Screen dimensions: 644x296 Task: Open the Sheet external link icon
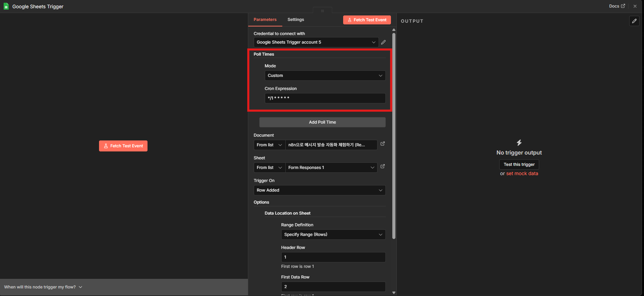pos(383,167)
